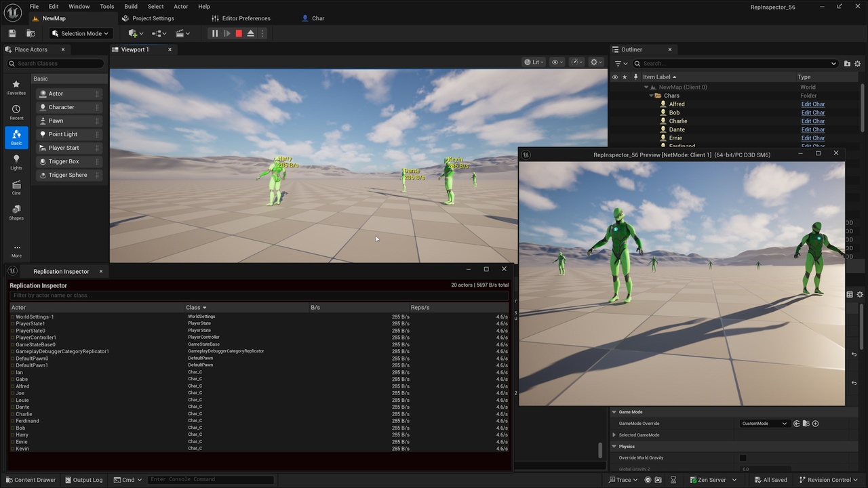Screen dimensions: 868x488
Task: Toggle the Override World Gravity checkbox
Action: click(x=743, y=457)
